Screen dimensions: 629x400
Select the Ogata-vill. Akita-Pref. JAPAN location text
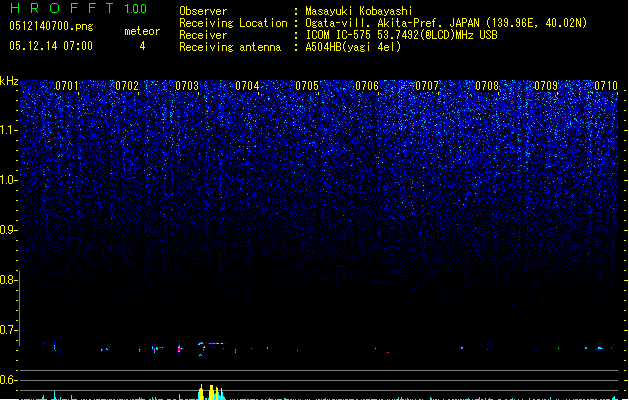point(446,23)
